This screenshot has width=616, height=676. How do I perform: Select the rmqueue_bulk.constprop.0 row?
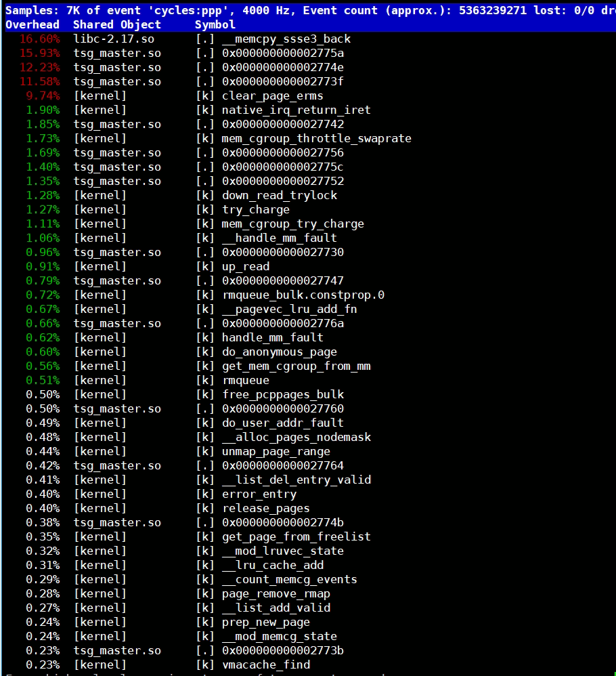point(303,295)
